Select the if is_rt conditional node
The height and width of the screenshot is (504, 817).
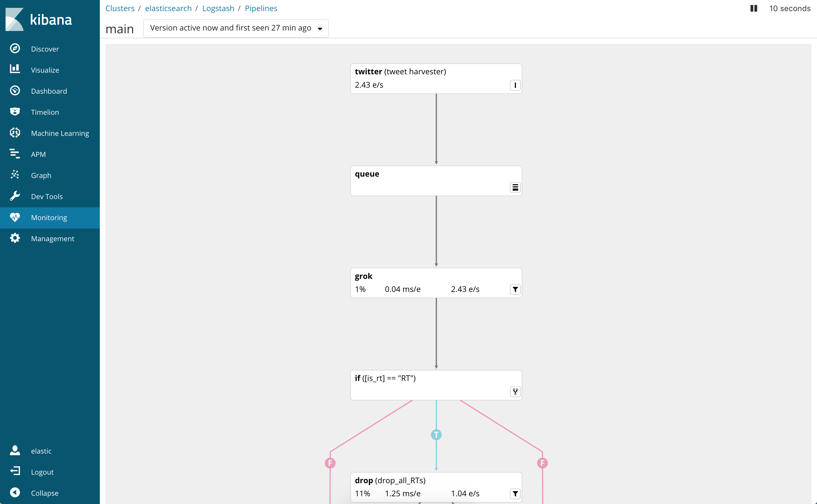[436, 385]
